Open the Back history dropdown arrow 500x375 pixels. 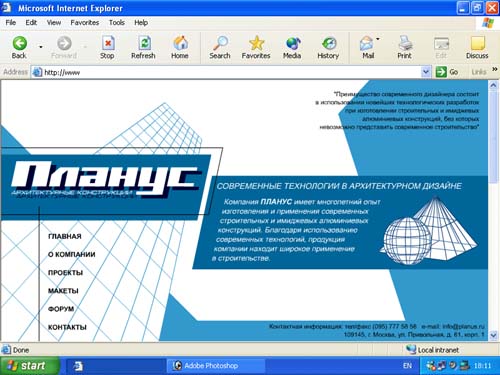41,47
